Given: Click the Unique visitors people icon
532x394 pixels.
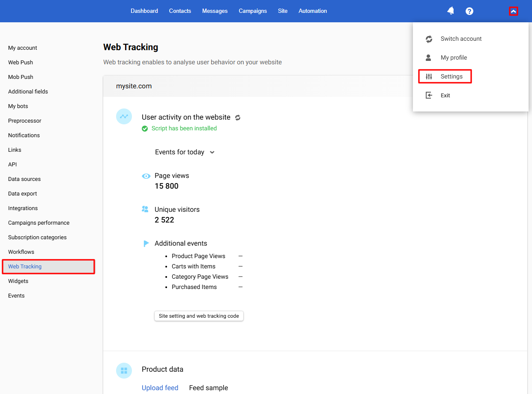Looking at the screenshot, I should tap(145, 209).
